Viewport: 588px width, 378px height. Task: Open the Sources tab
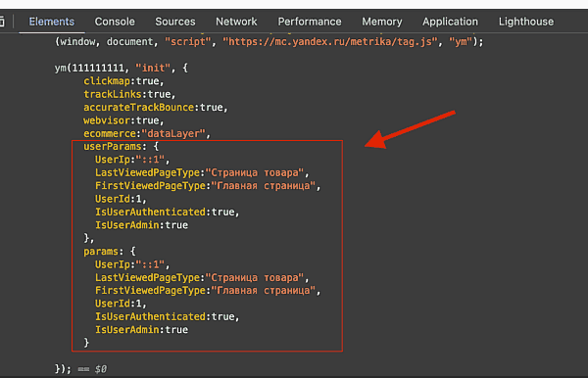[175, 22]
